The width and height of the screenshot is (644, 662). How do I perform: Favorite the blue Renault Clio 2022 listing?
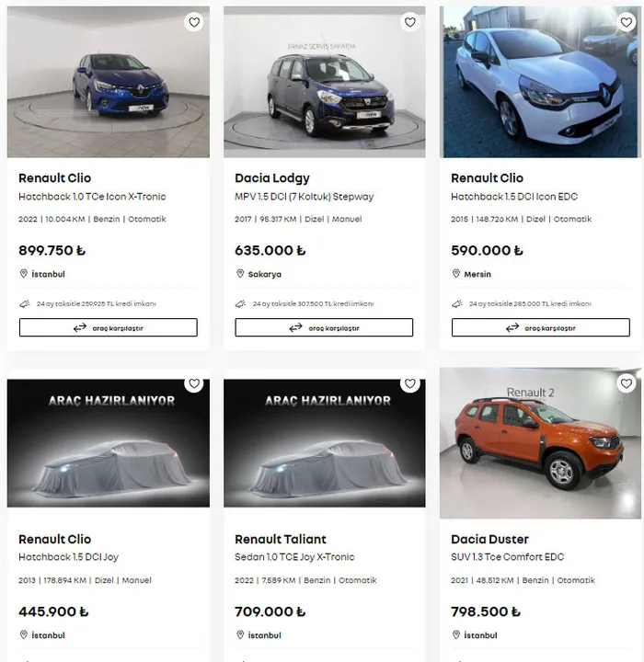tap(194, 22)
